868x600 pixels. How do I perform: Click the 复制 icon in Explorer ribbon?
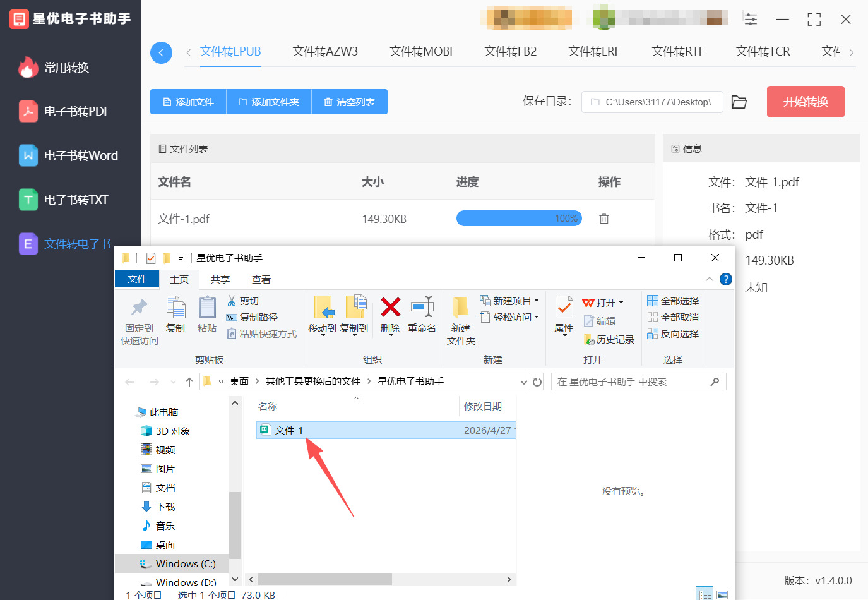(x=175, y=308)
